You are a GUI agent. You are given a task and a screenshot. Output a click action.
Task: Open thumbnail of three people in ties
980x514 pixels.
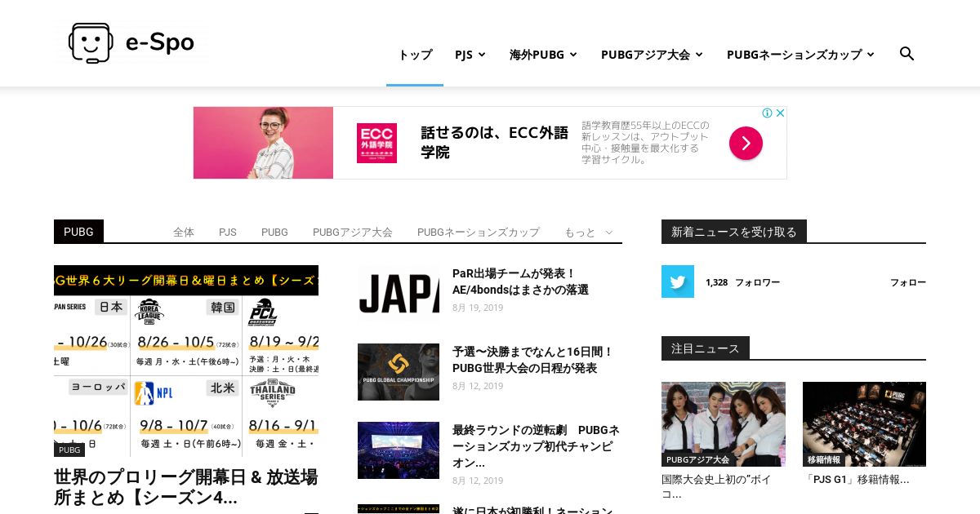click(724, 424)
